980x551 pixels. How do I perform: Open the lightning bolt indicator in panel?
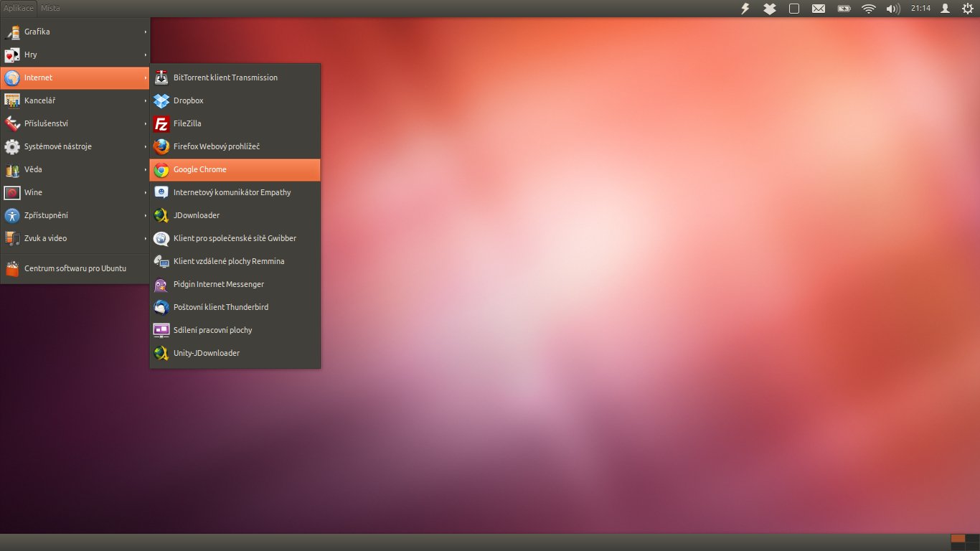point(745,9)
